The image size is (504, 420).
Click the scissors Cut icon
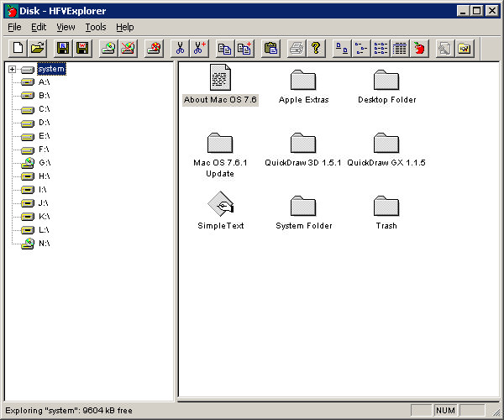tap(180, 49)
